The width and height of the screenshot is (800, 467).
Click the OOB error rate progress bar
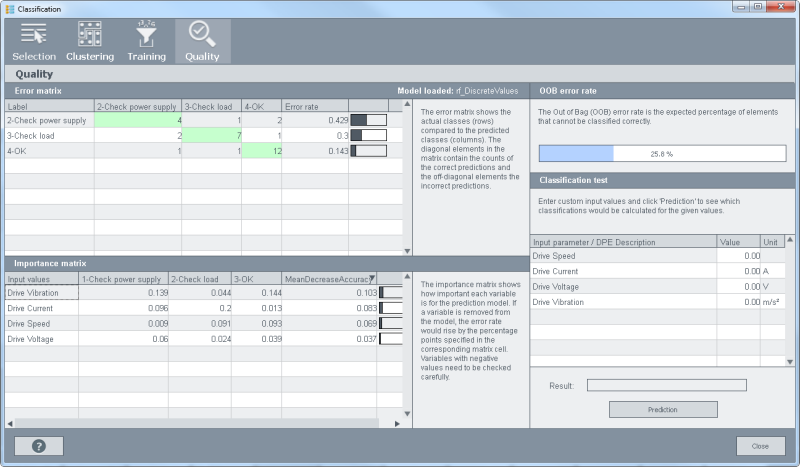pyautogui.click(x=662, y=154)
